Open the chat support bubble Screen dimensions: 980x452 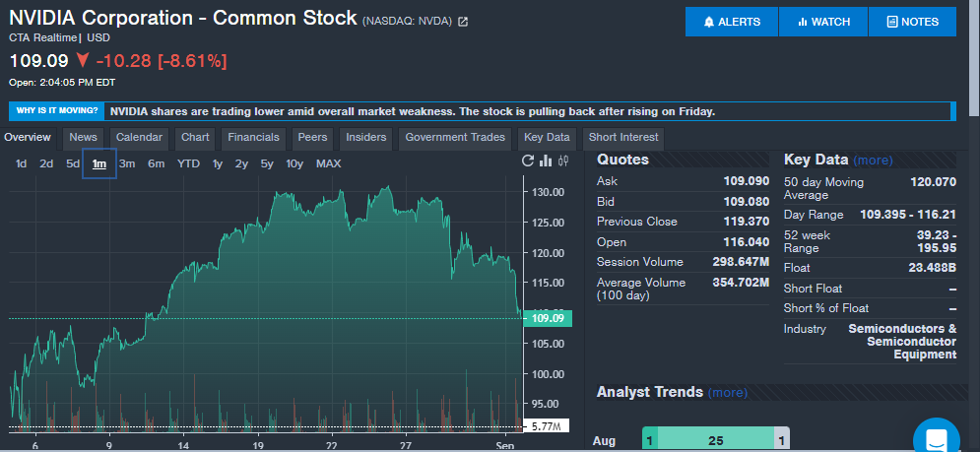(x=936, y=438)
